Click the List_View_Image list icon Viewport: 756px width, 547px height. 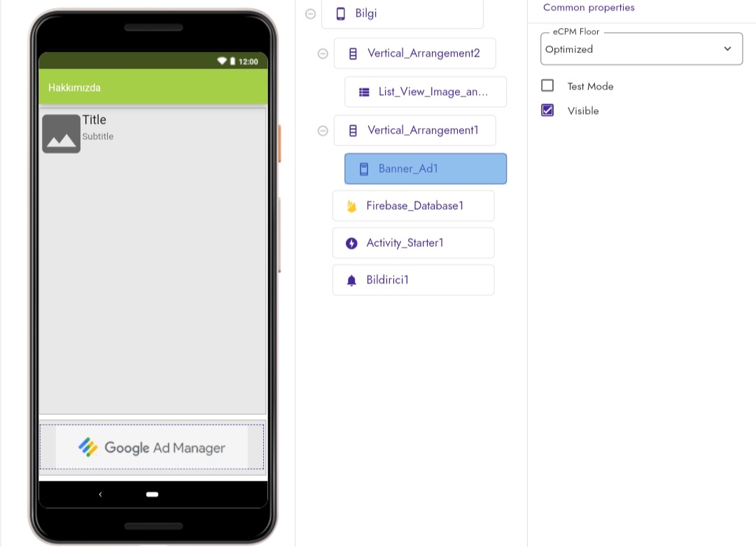(365, 92)
